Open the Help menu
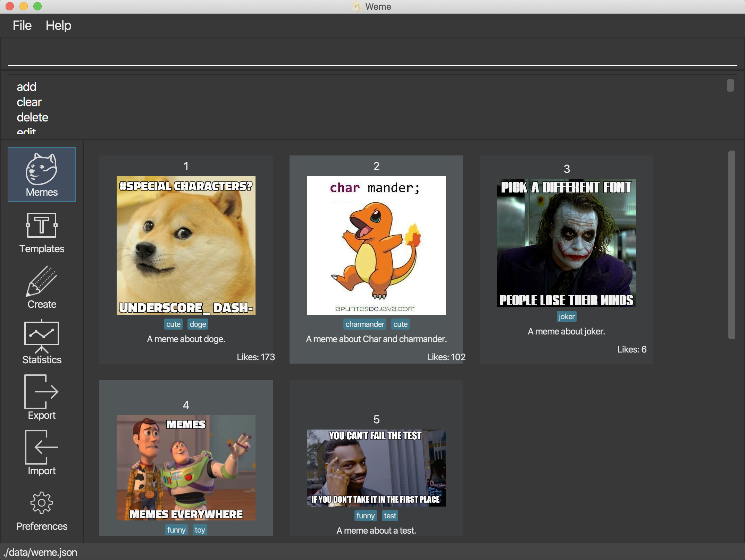The height and width of the screenshot is (560, 745). coord(58,25)
